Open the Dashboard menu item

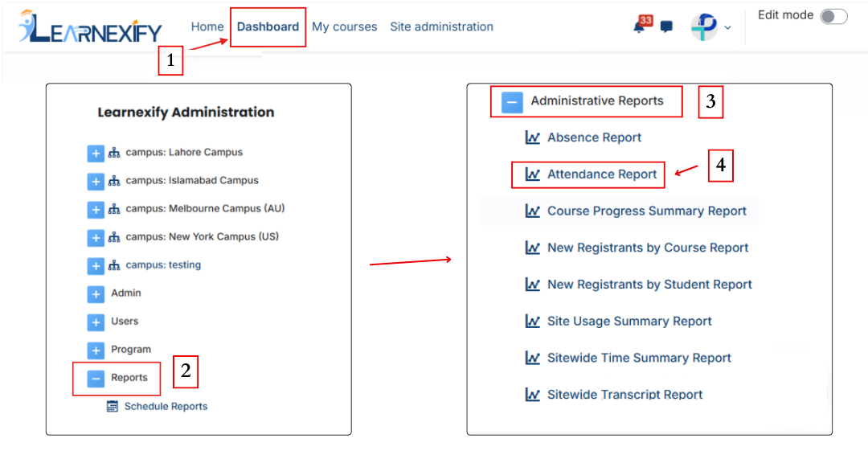pyautogui.click(x=268, y=27)
